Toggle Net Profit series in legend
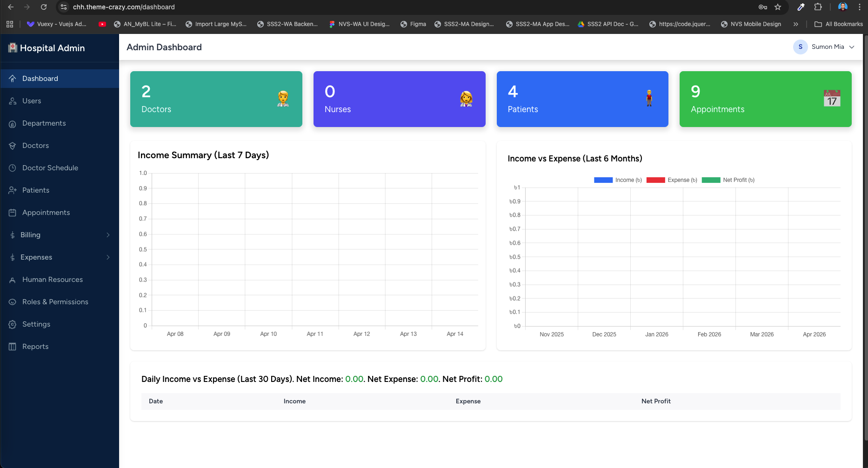The image size is (868, 468). coord(728,180)
